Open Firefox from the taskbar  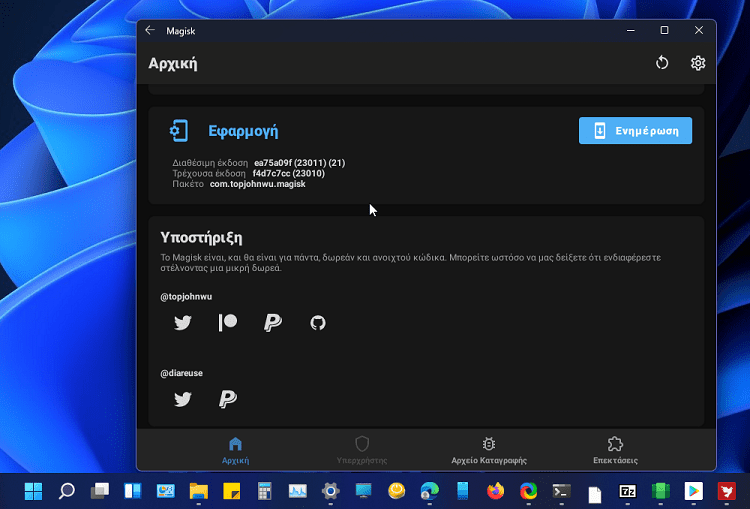click(x=496, y=491)
